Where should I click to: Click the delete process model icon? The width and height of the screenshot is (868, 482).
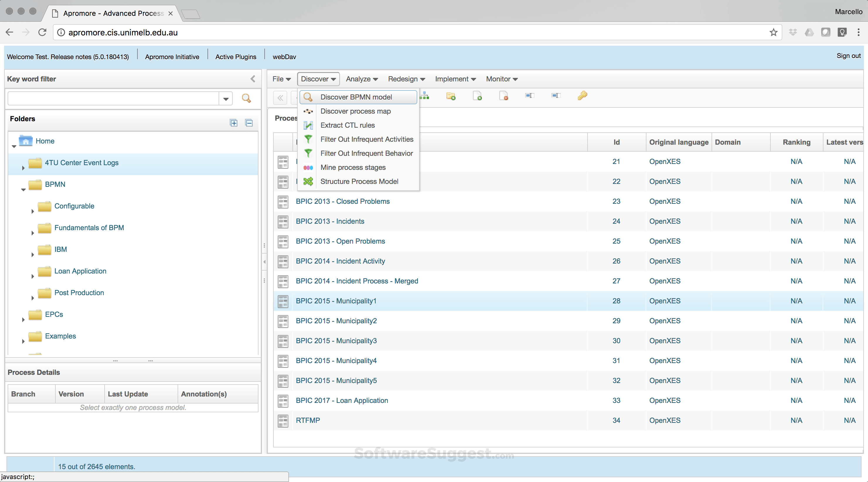[x=504, y=96]
